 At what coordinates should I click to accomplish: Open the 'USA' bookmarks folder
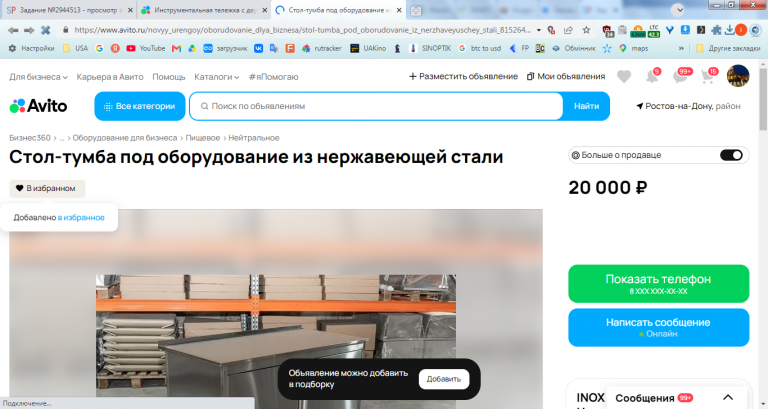[x=75, y=48]
